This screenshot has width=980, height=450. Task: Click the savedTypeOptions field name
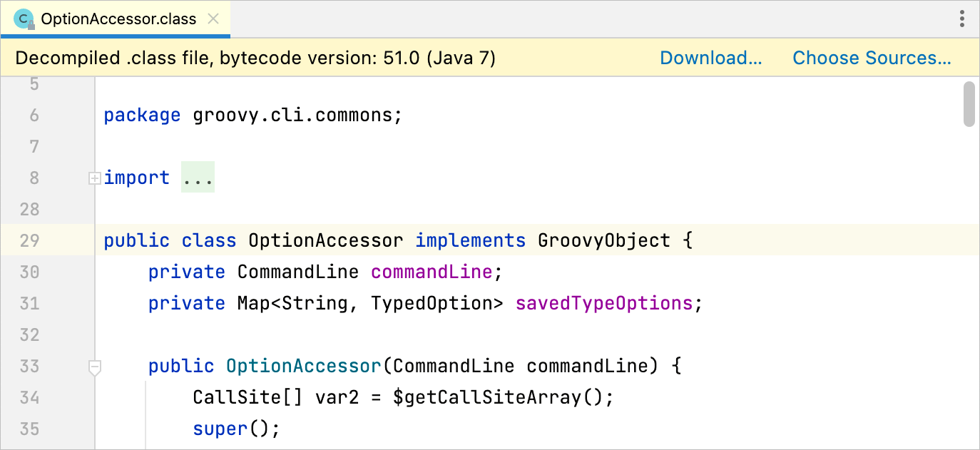tap(603, 303)
